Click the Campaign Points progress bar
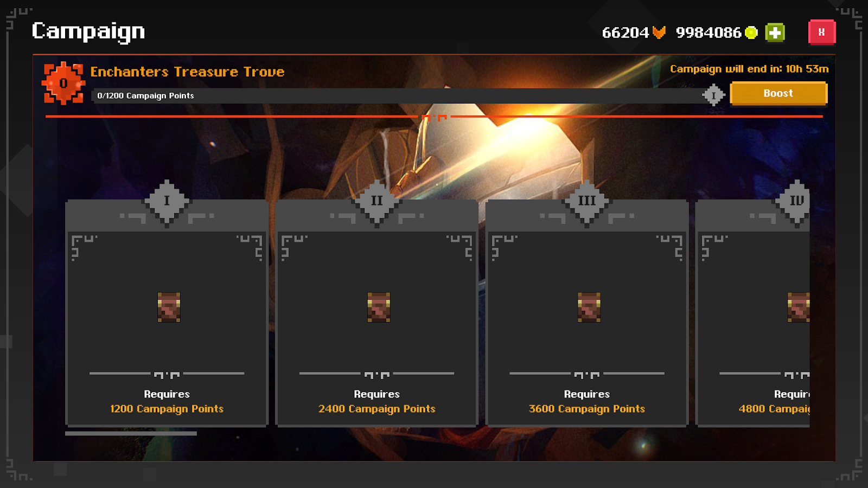 pyautogui.click(x=399, y=96)
